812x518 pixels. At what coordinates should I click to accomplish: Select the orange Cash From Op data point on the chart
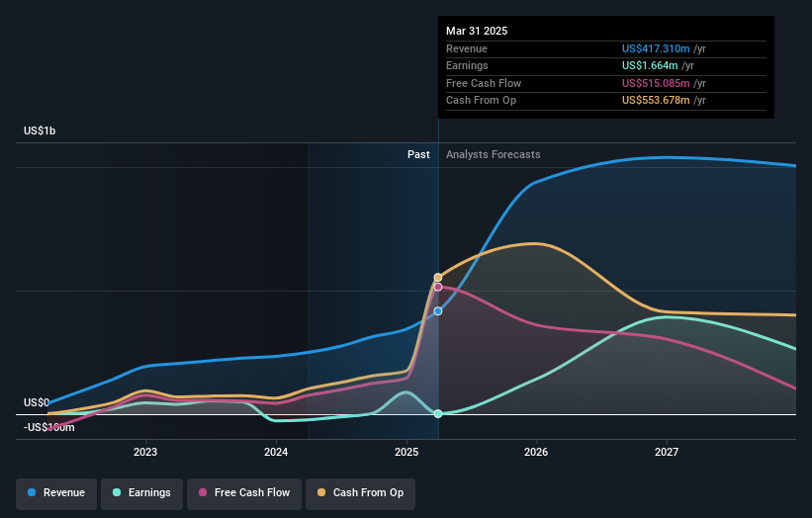[x=438, y=278]
